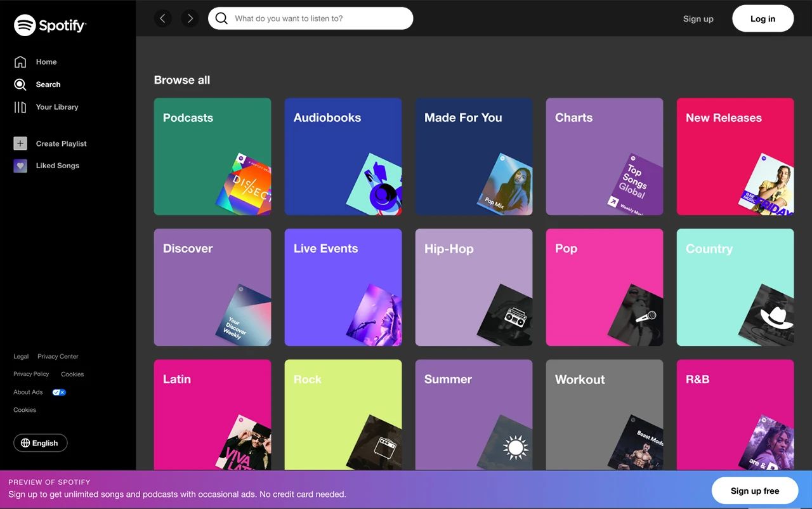This screenshot has width=812, height=509.
Task: Toggle the About Ads privacy choices switch
Action: 59,392
